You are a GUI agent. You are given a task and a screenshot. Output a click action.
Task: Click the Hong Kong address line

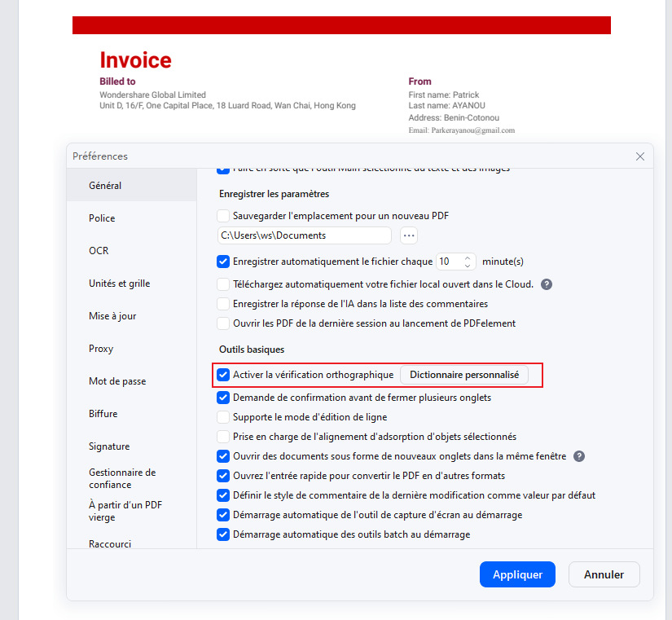(x=227, y=105)
